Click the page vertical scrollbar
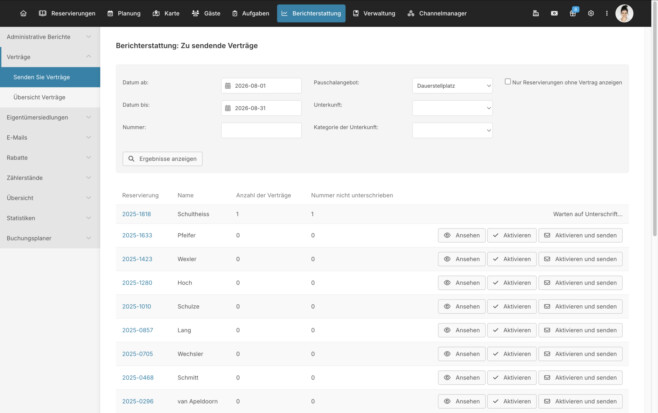Screen dimensions: 658x413 point(655,118)
